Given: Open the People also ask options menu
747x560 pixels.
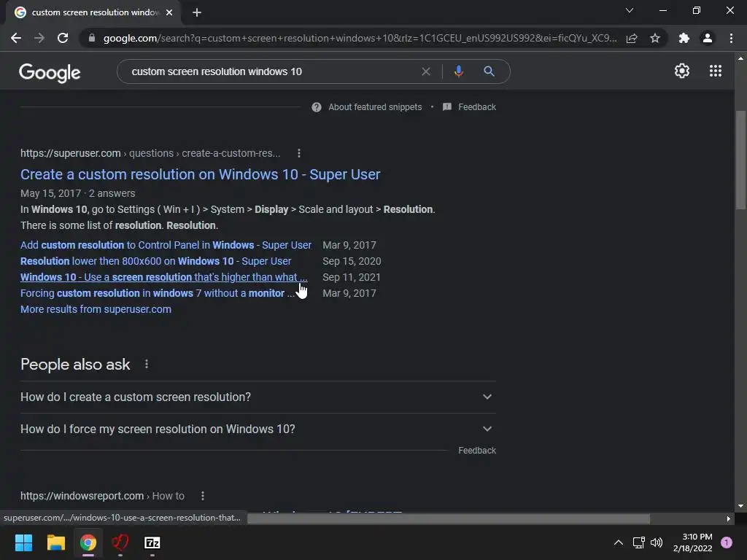Looking at the screenshot, I should click(x=146, y=365).
